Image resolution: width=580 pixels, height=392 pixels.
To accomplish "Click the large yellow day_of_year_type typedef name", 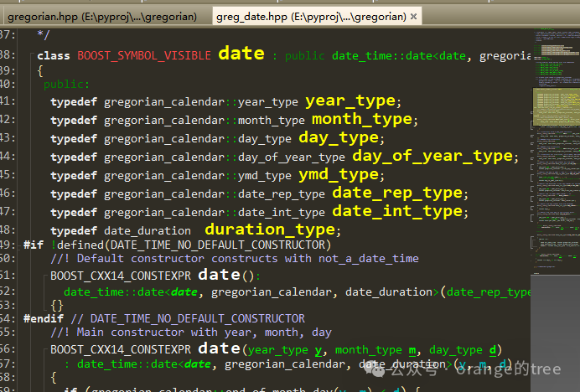I will pos(432,156).
